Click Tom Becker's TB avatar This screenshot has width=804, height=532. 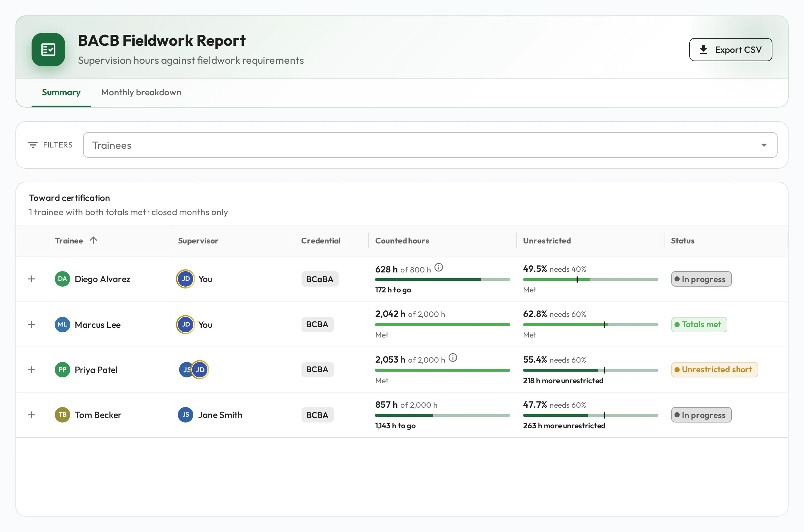[x=62, y=415]
